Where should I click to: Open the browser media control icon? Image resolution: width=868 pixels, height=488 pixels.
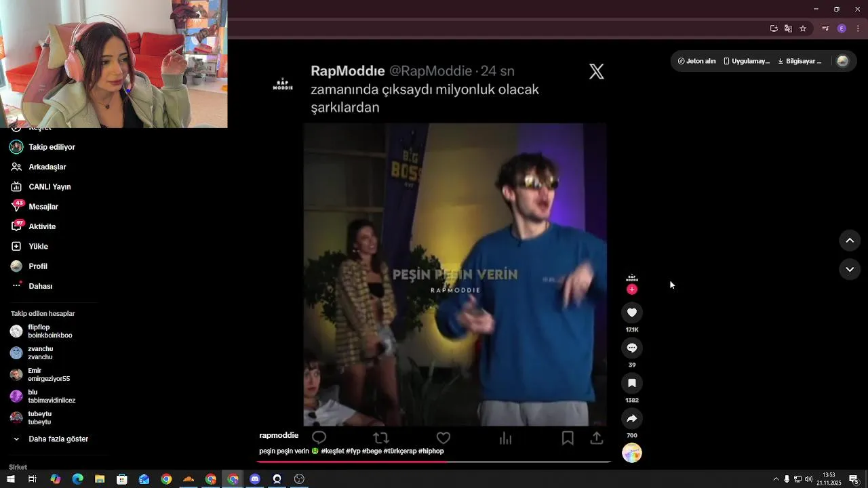[825, 28]
